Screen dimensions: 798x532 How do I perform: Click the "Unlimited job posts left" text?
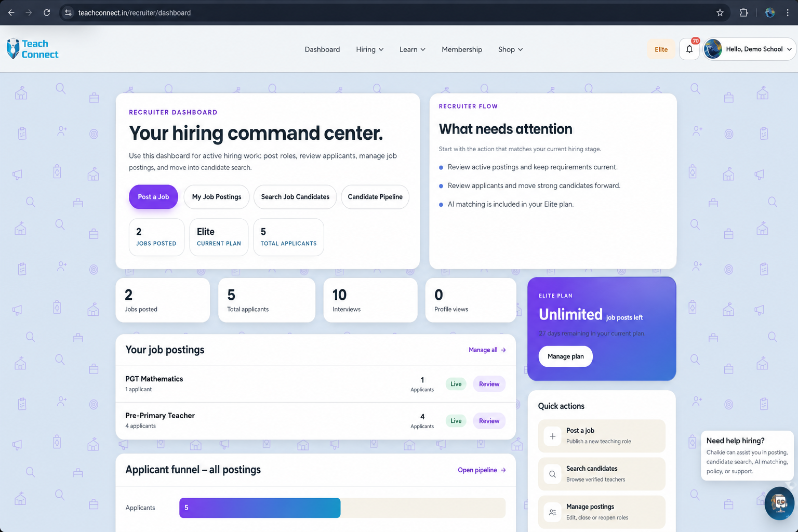click(x=591, y=315)
